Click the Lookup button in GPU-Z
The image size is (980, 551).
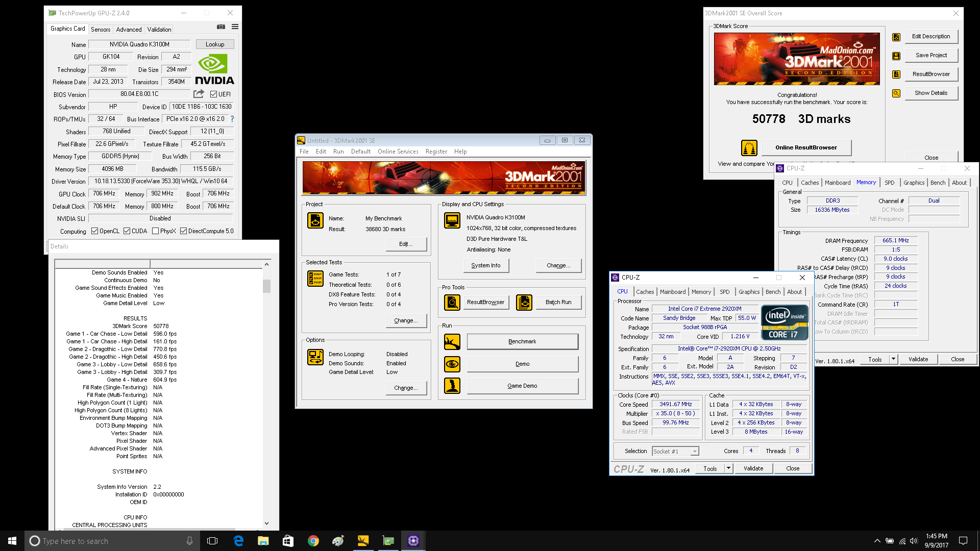pos(215,44)
